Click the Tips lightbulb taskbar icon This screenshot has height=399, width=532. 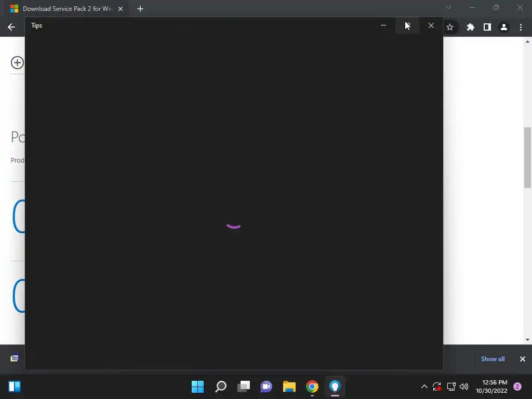click(335, 387)
